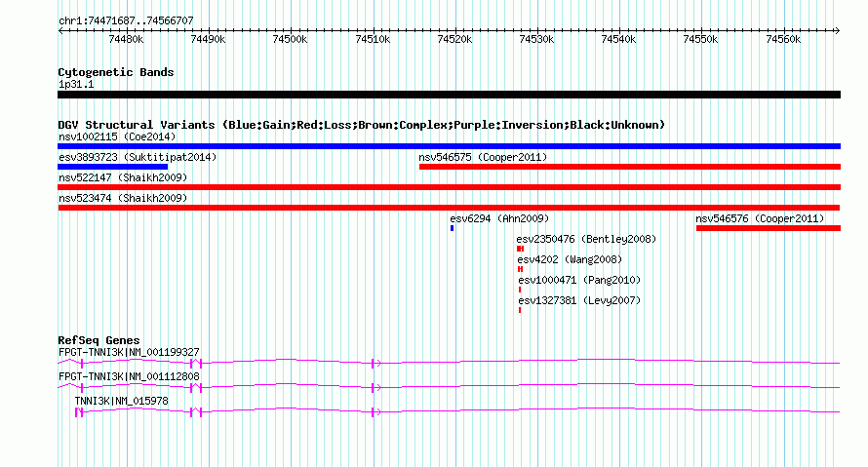
Task: Open variant esv1000471 (Pang2010) label
Action: click(x=579, y=280)
